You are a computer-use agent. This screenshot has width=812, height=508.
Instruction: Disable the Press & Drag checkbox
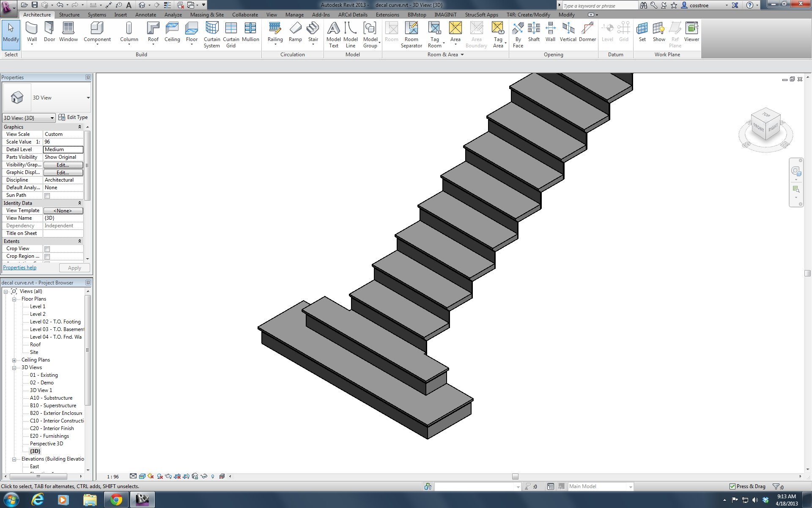point(732,486)
